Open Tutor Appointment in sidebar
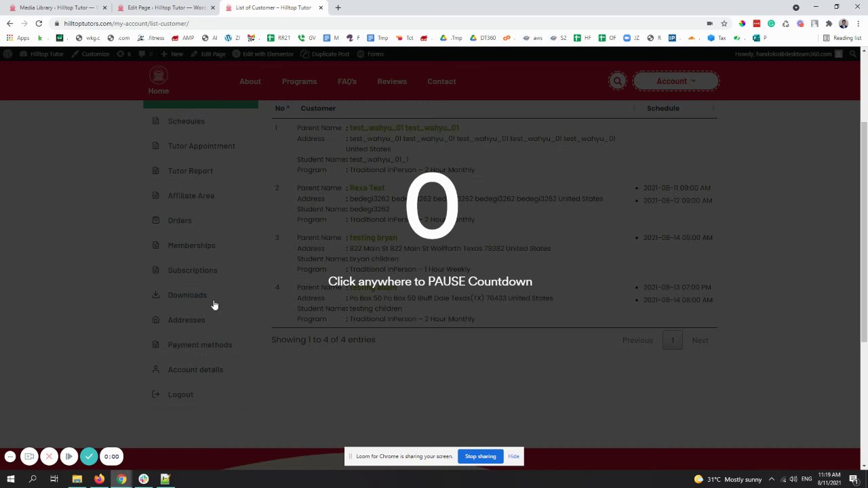 201,146
